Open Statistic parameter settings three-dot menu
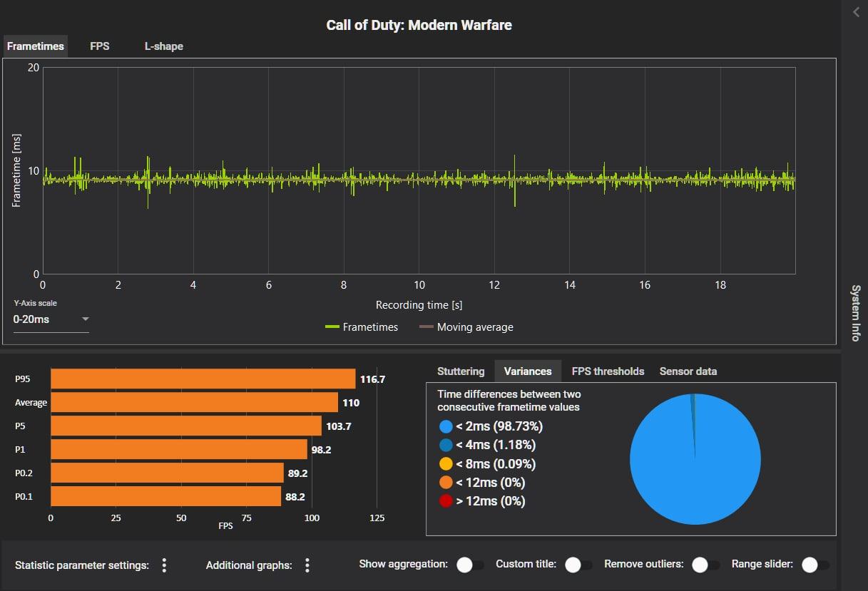868x591 pixels. point(164,565)
